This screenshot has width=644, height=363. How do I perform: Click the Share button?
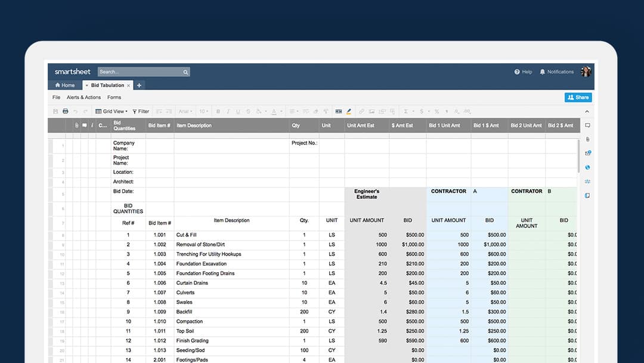coord(578,97)
